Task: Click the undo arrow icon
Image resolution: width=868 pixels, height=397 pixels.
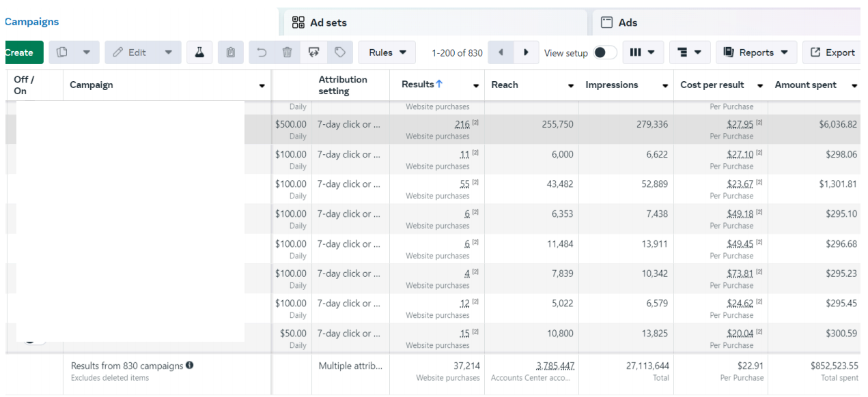Action: (x=262, y=53)
